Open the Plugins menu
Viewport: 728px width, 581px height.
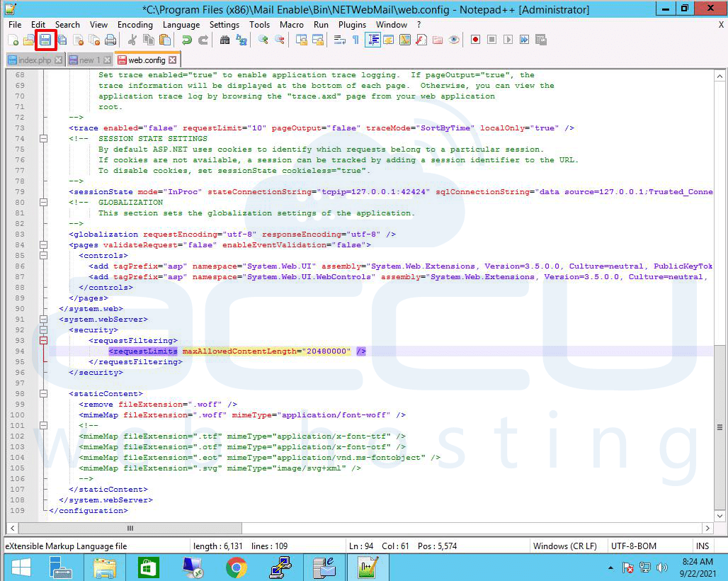352,25
